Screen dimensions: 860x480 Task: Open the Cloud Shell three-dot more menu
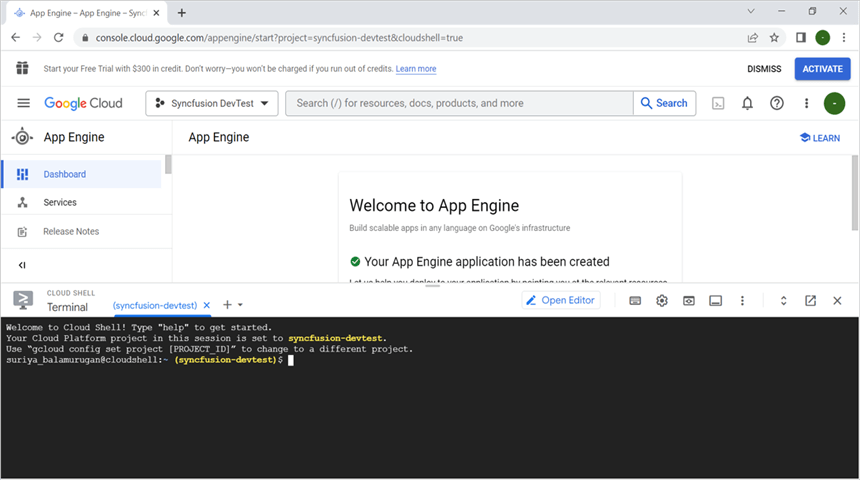742,301
